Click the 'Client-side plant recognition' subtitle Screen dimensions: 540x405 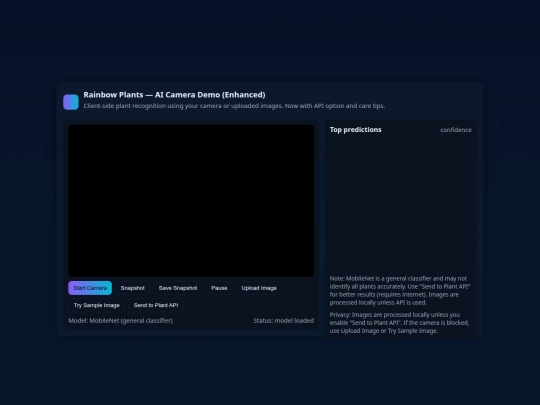tap(234, 106)
